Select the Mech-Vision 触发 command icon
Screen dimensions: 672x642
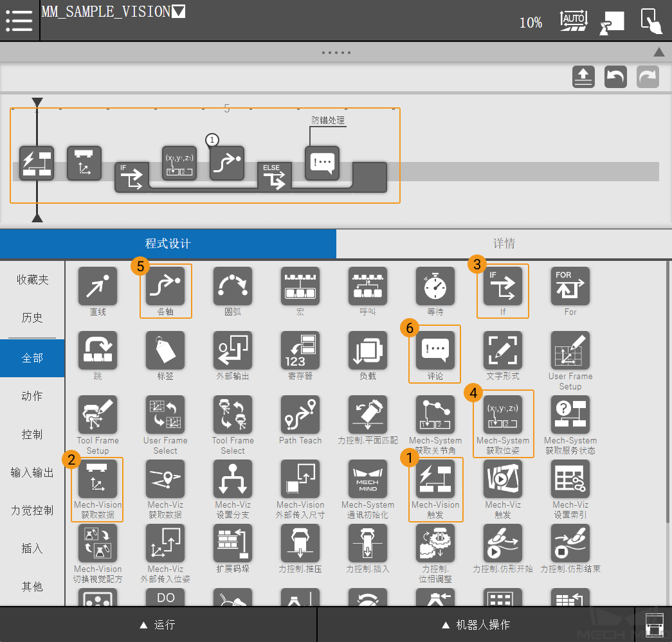pyautogui.click(x=435, y=479)
